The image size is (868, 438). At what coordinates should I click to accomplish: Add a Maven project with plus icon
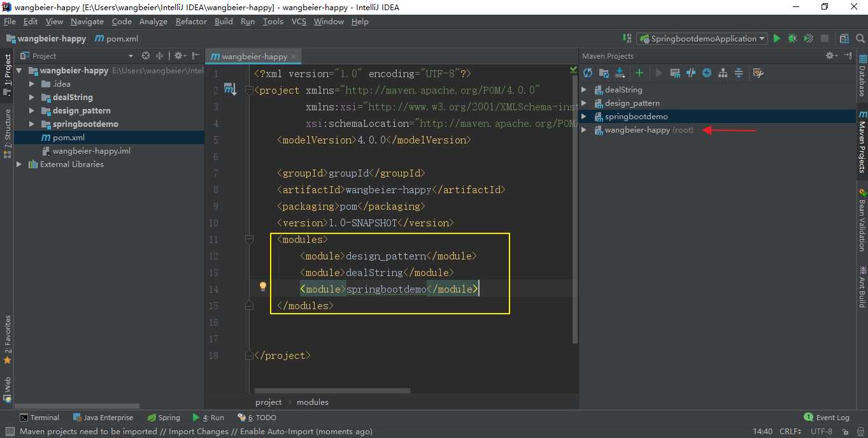(x=639, y=73)
